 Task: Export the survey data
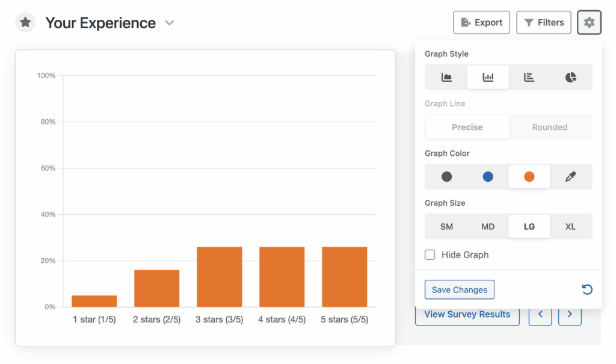(x=481, y=22)
